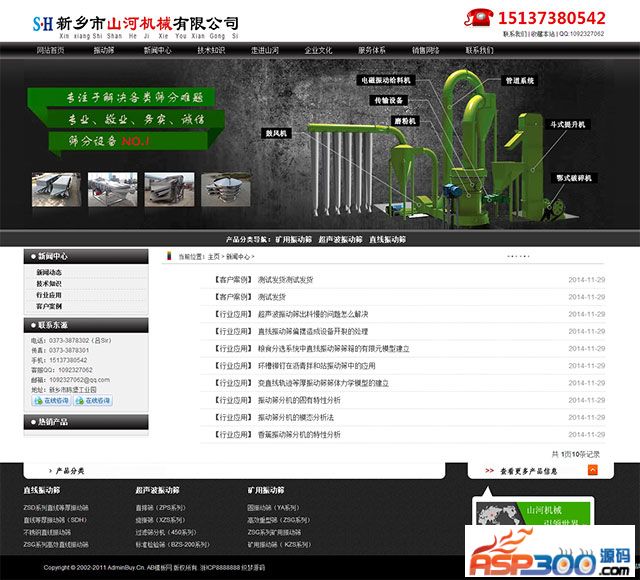The image size is (640, 580).
Task: Open 服务体系 navigation item
Action: [x=372, y=50]
